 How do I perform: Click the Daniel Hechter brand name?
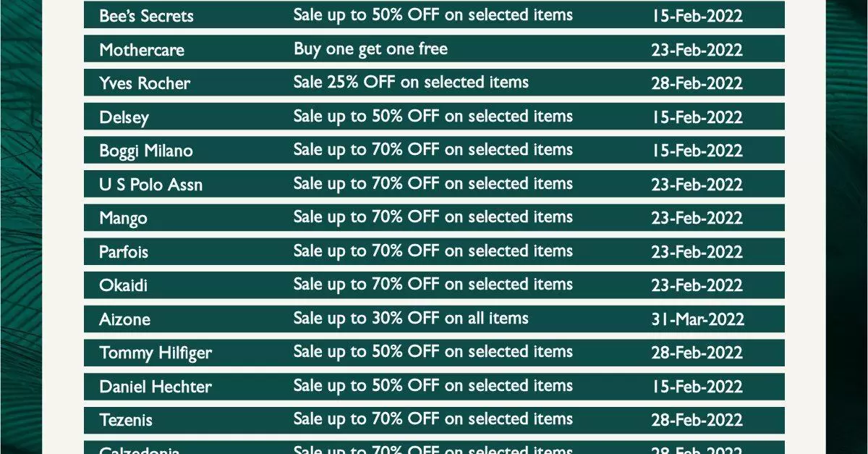(156, 387)
